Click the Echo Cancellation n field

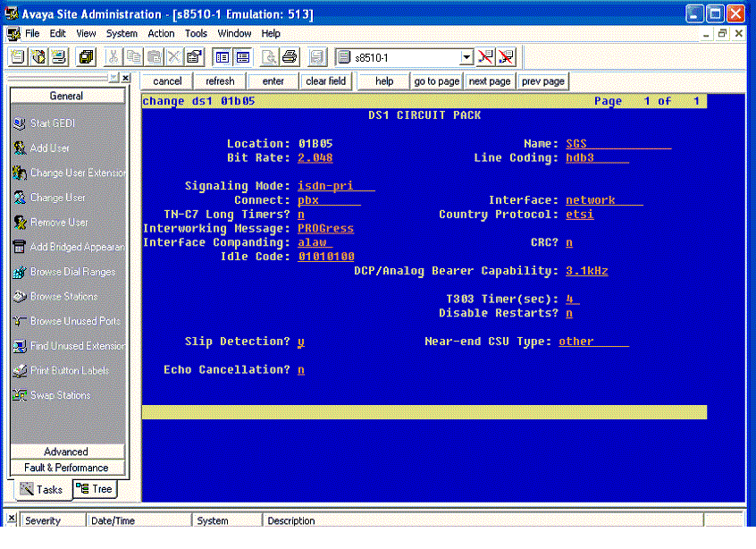301,370
